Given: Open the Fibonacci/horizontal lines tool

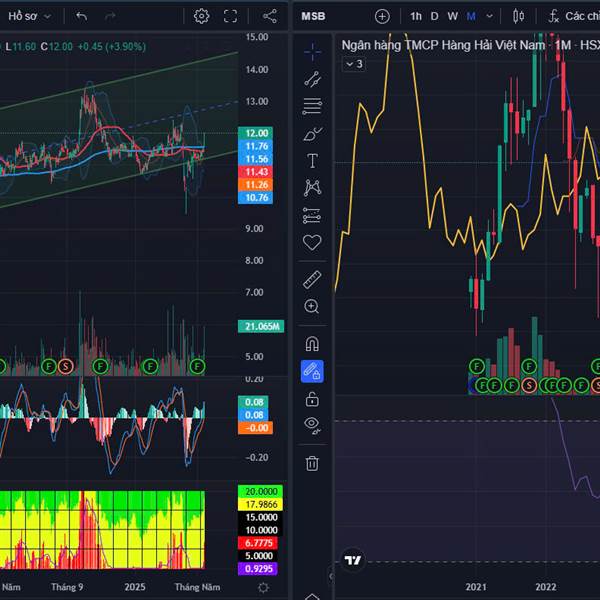Looking at the screenshot, I should pos(312,106).
